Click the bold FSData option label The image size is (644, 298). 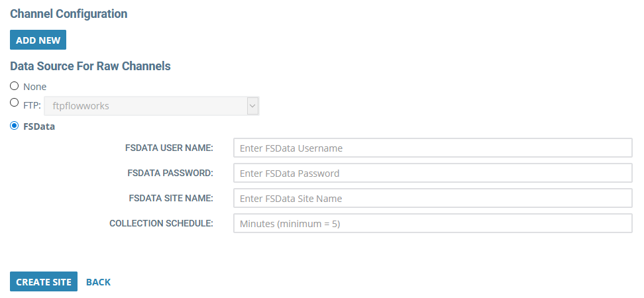[x=39, y=126]
